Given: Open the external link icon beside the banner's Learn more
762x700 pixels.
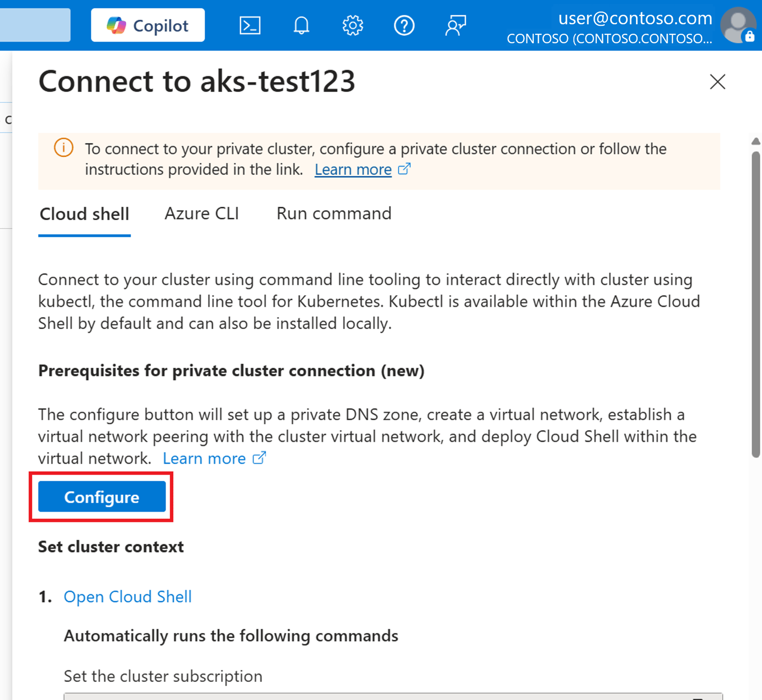Looking at the screenshot, I should click(x=404, y=169).
